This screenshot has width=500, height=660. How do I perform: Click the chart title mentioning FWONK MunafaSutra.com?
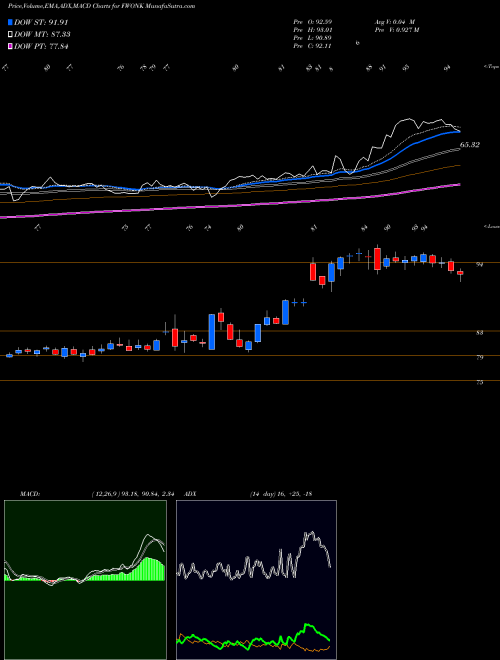101,7
